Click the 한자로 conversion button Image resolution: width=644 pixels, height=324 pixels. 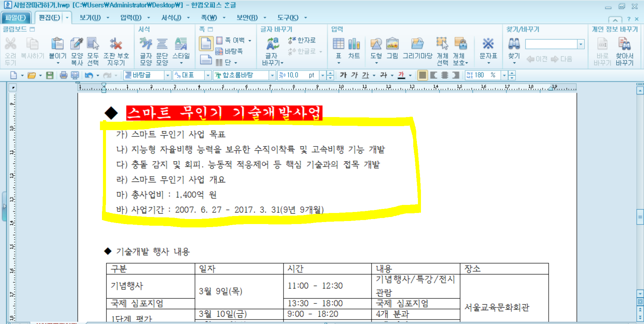[x=302, y=40]
